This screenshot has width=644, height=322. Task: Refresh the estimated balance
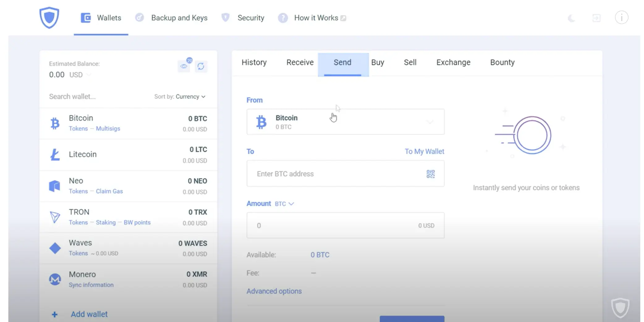[201, 66]
